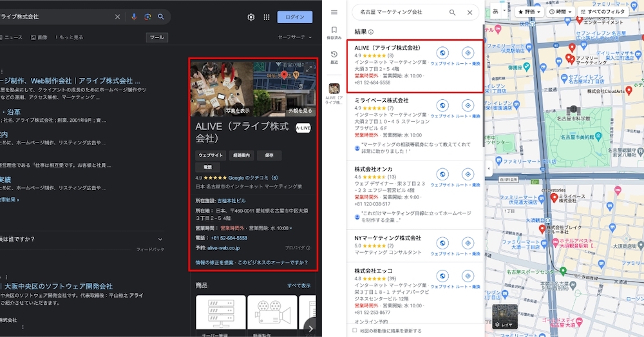Click route icon for 株式会社オンカ
Screen dimensions: 644x337
(468, 174)
